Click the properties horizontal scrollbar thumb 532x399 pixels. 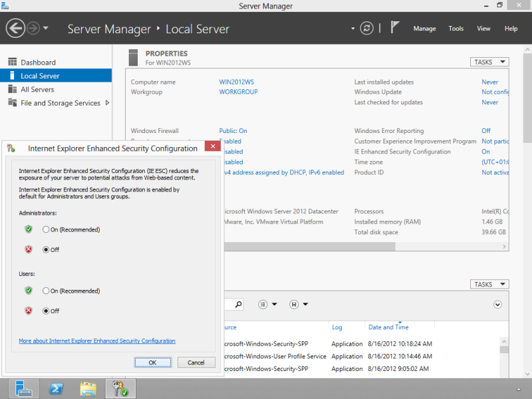click(310, 247)
